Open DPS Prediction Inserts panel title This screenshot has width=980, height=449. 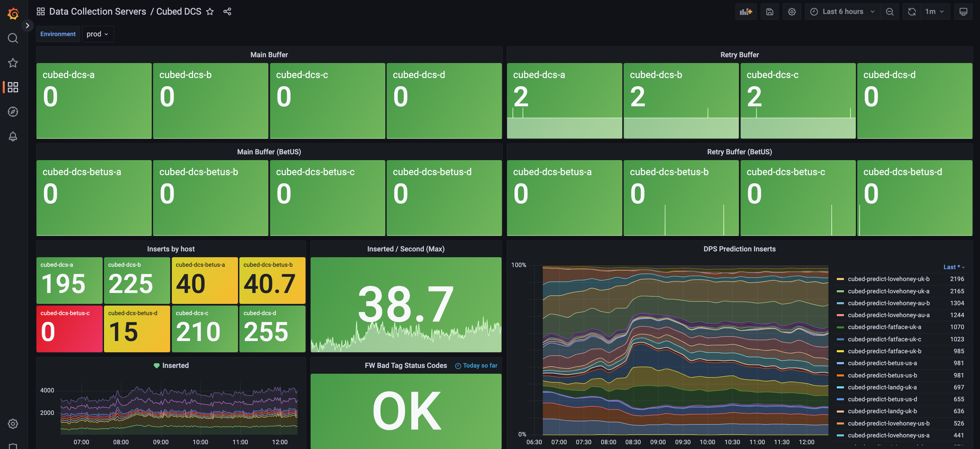[x=739, y=249]
